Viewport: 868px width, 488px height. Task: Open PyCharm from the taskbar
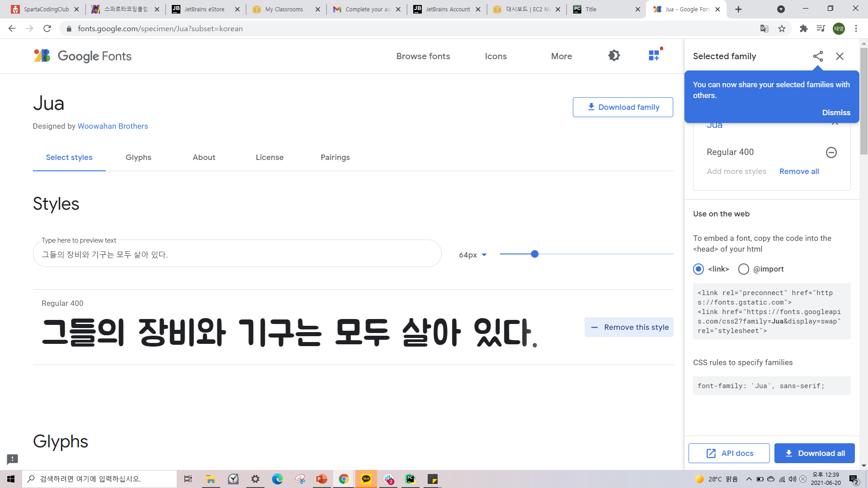(x=410, y=479)
